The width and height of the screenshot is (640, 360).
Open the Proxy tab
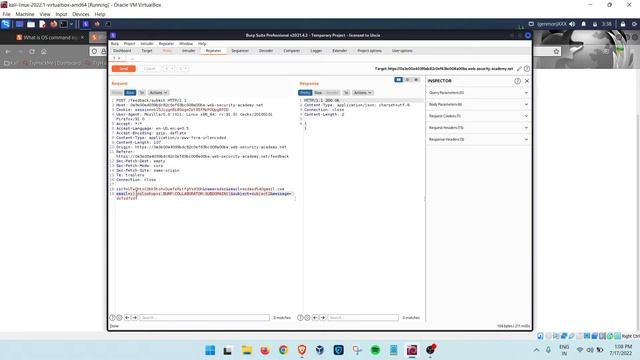167,51
